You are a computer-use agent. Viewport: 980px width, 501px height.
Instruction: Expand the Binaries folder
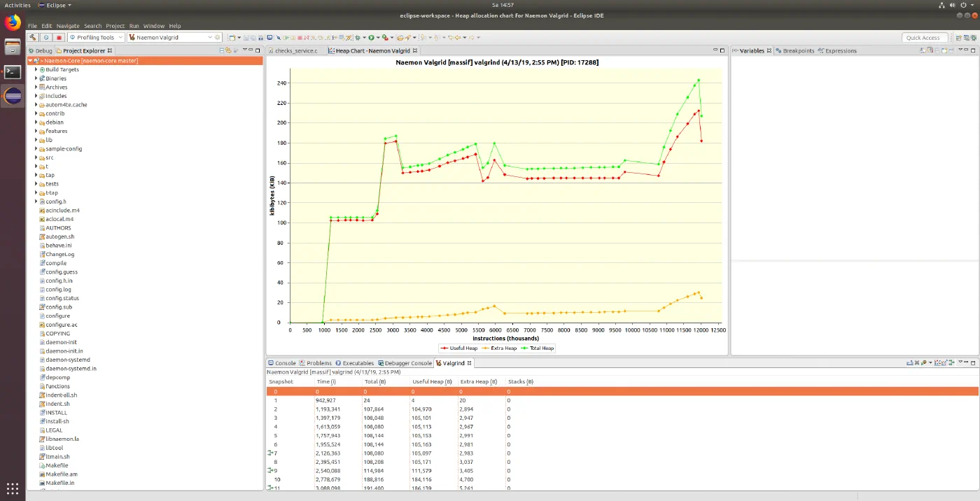(36, 78)
